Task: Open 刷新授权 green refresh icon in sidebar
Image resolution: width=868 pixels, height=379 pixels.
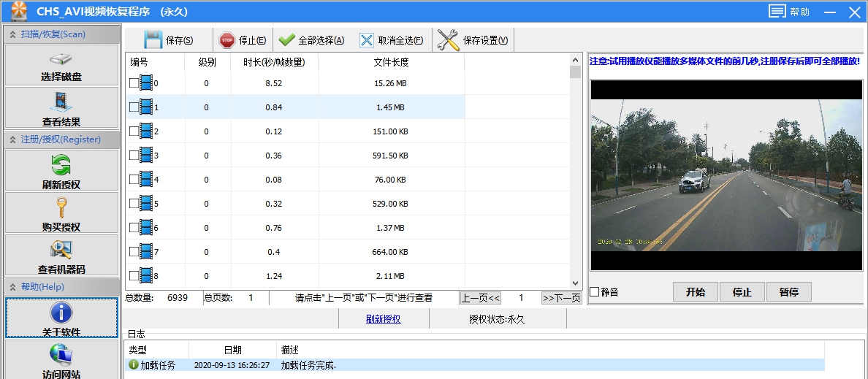Action: (61, 165)
